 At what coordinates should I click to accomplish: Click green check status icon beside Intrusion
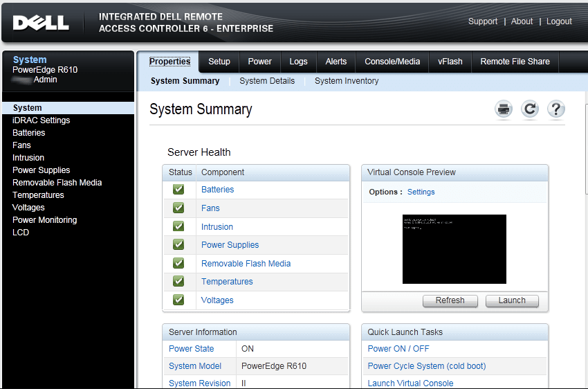click(x=178, y=226)
